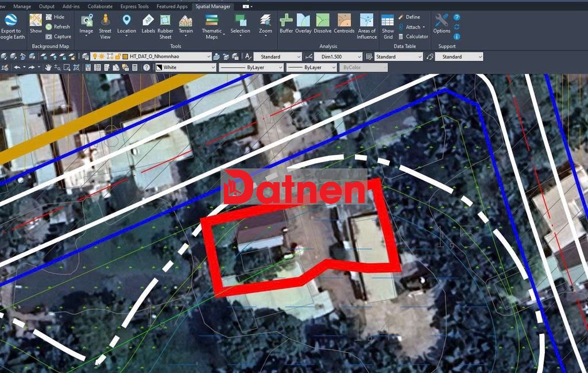Click the Calculator button in Data Table
This screenshot has height=373, width=588.
point(413,37)
